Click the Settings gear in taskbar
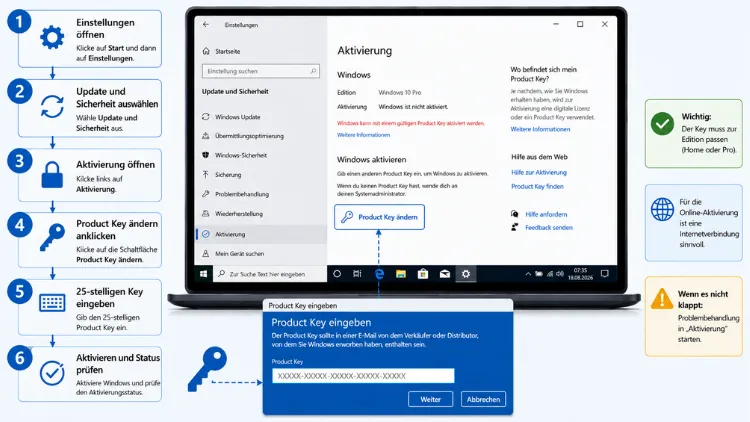The height and width of the screenshot is (422, 750). pyautogui.click(x=466, y=274)
